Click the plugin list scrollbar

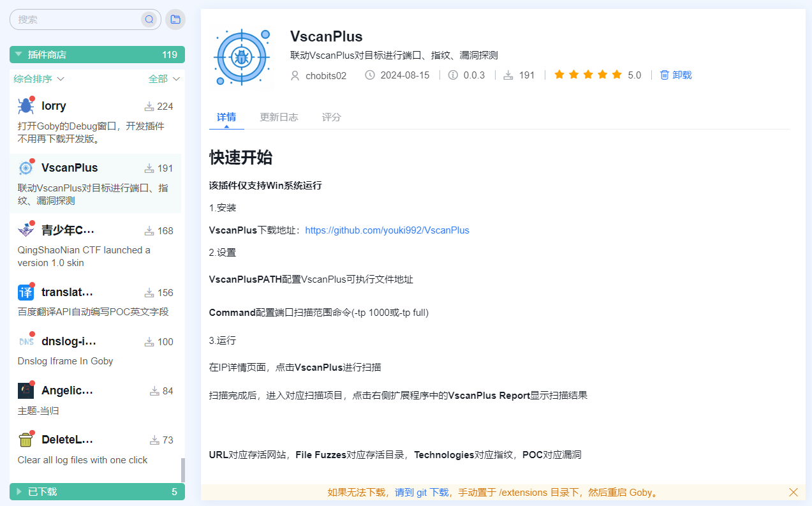click(183, 470)
